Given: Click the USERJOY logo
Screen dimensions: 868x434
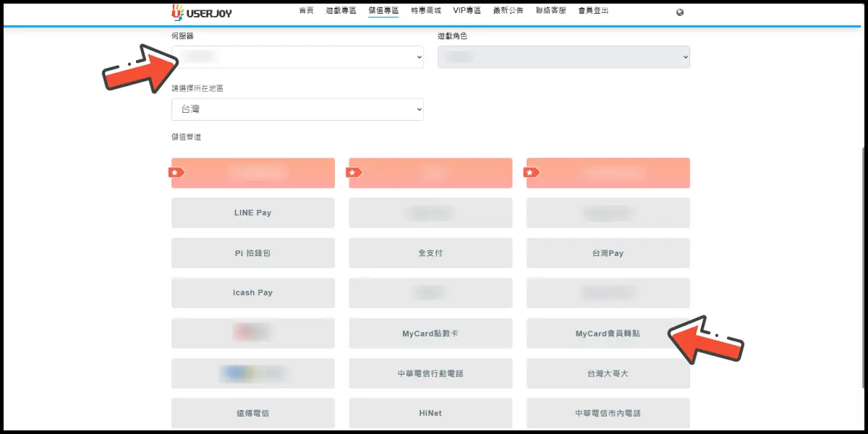Looking at the screenshot, I should [202, 12].
